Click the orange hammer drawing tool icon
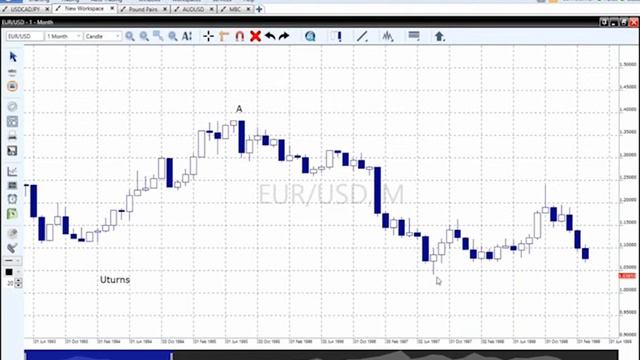 click(224, 36)
